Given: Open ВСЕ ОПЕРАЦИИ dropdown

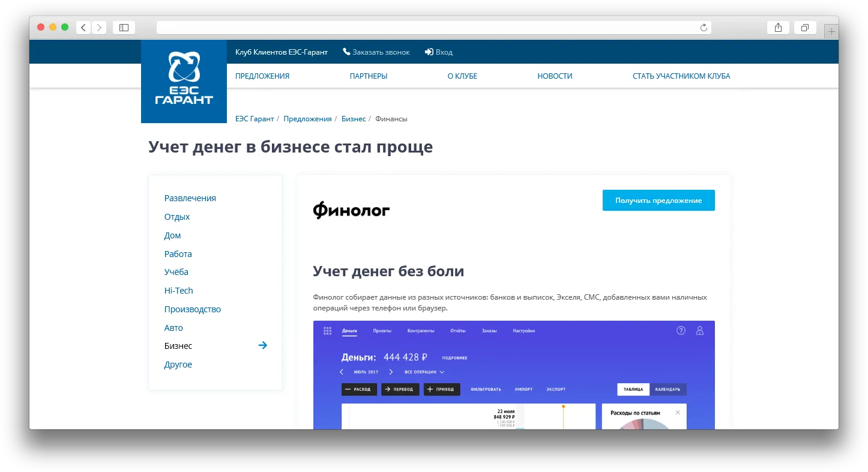Looking at the screenshot, I should [424, 372].
